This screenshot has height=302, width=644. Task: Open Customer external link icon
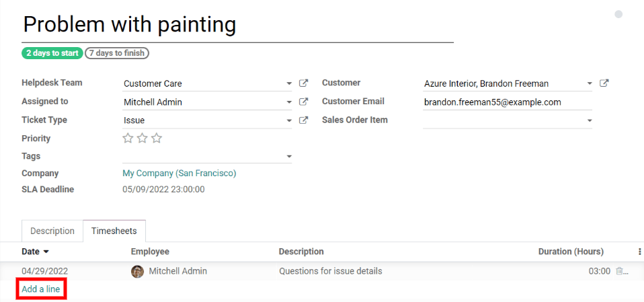[x=604, y=83]
